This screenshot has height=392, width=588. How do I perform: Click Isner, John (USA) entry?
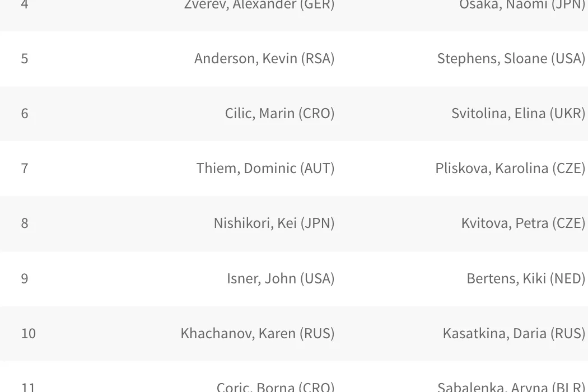[x=281, y=278]
